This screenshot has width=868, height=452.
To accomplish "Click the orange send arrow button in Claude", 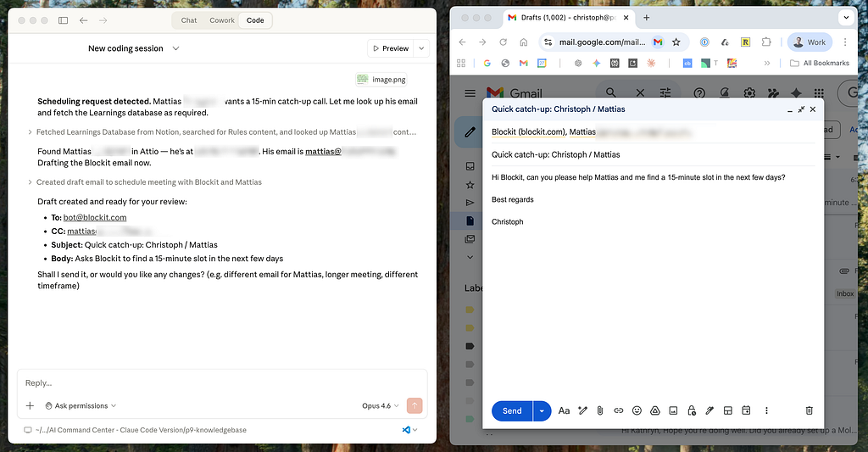I will click(415, 405).
